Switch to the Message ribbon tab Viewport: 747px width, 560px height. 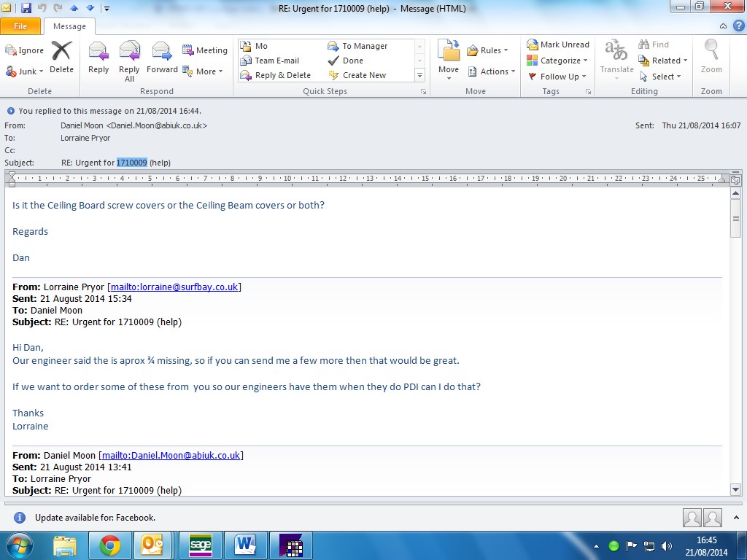[69, 26]
